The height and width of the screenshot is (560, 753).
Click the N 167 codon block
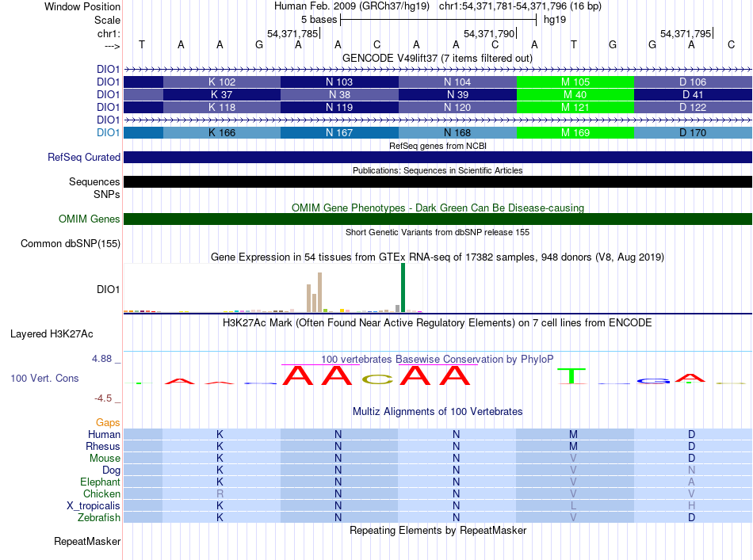(x=339, y=132)
